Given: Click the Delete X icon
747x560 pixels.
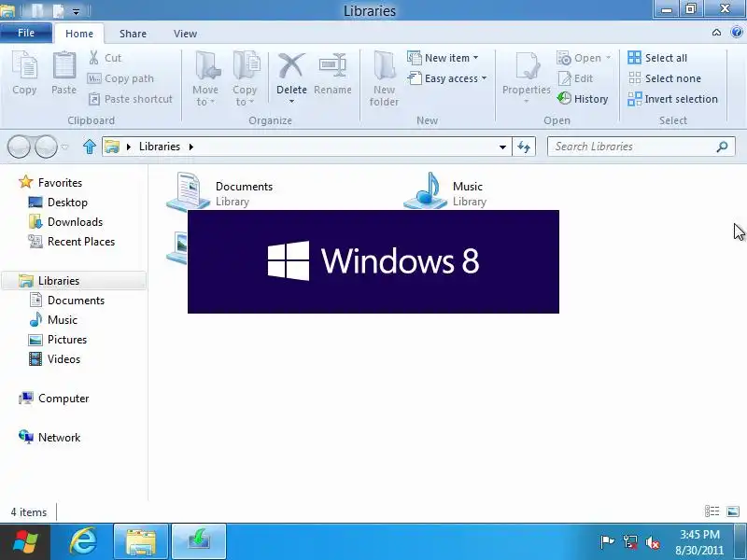Looking at the screenshot, I should [x=291, y=66].
